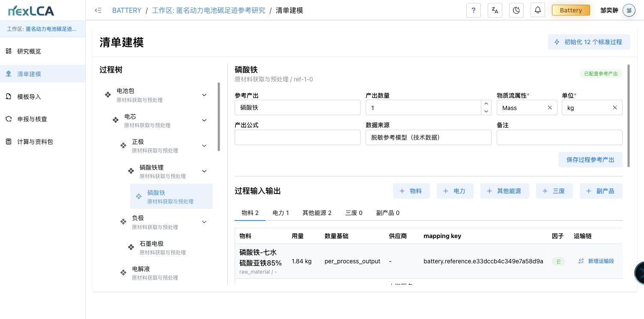
Task: Click 申报与核查 sidebar icon
Action: click(x=9, y=119)
